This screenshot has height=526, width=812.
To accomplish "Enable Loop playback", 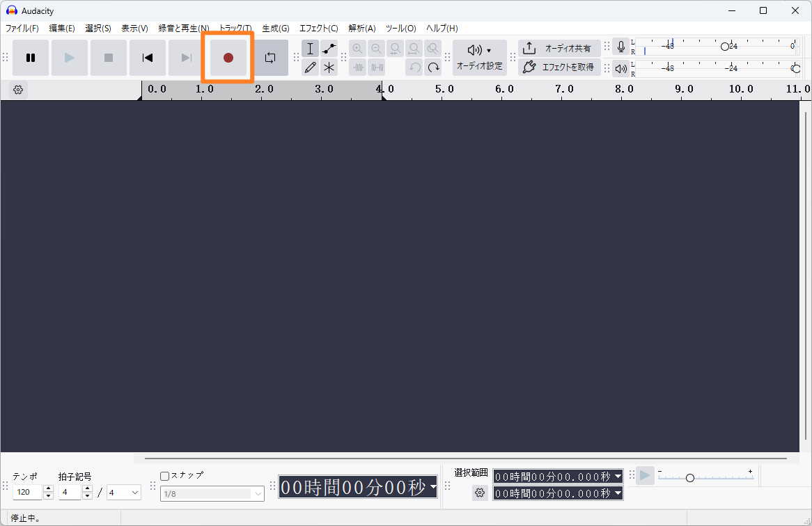I will coord(270,58).
